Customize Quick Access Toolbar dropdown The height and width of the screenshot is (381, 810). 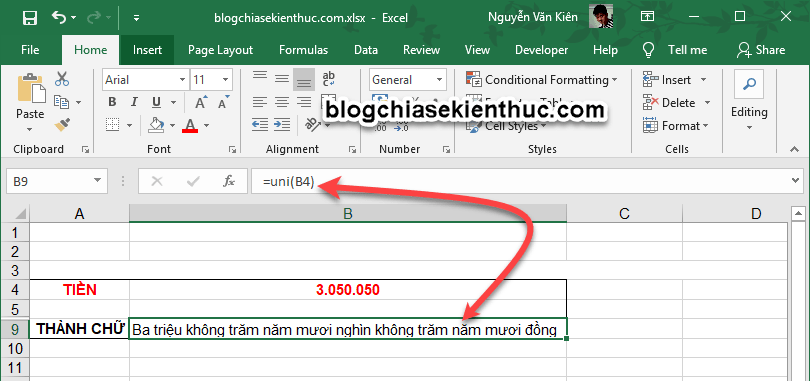[x=136, y=18]
